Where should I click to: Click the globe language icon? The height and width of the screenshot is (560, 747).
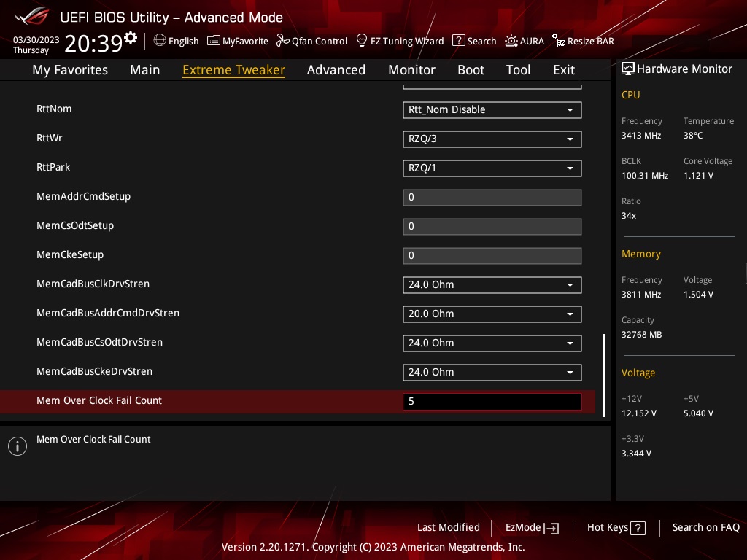pos(160,41)
